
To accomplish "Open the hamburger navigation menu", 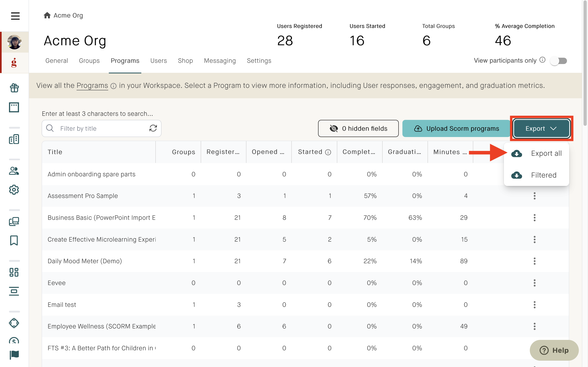I will 15,16.
